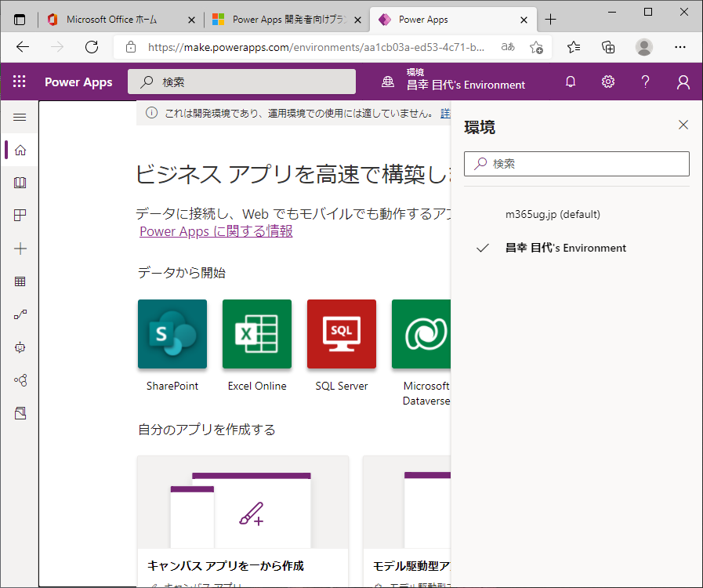
Task: Click the model-driven app card
Action: pos(407,521)
